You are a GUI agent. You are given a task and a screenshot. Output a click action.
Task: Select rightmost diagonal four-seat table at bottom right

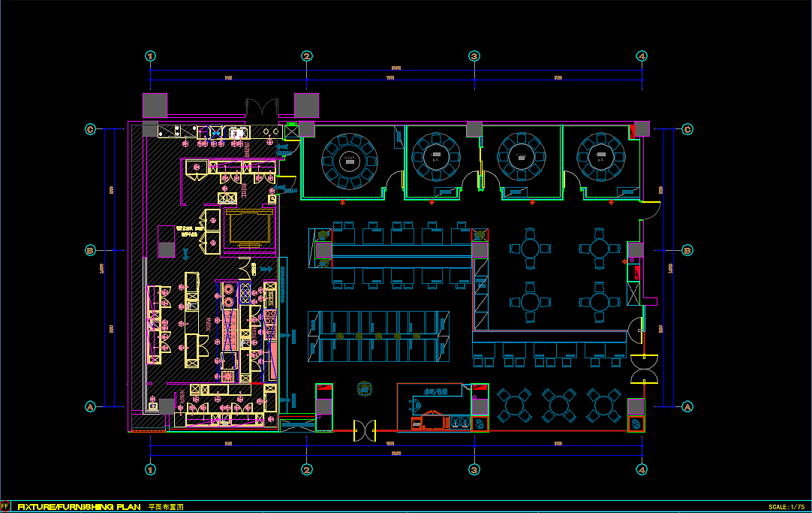604,406
